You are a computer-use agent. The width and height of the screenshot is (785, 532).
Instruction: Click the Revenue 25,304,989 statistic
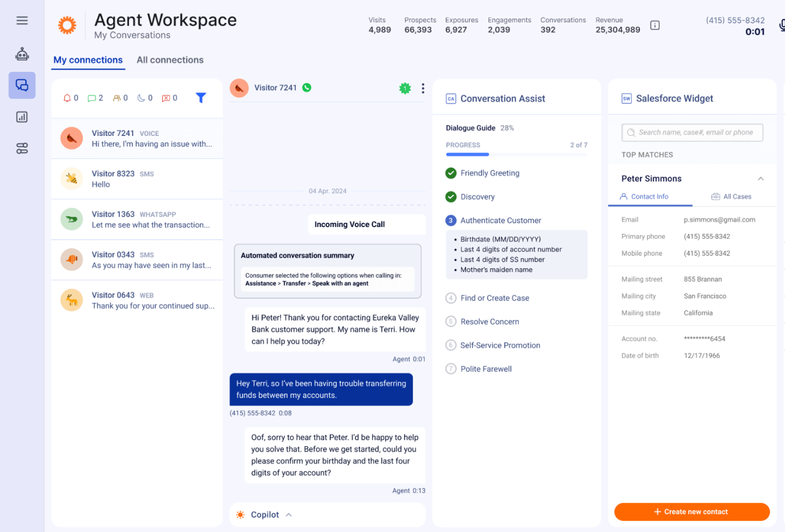pyautogui.click(x=618, y=25)
